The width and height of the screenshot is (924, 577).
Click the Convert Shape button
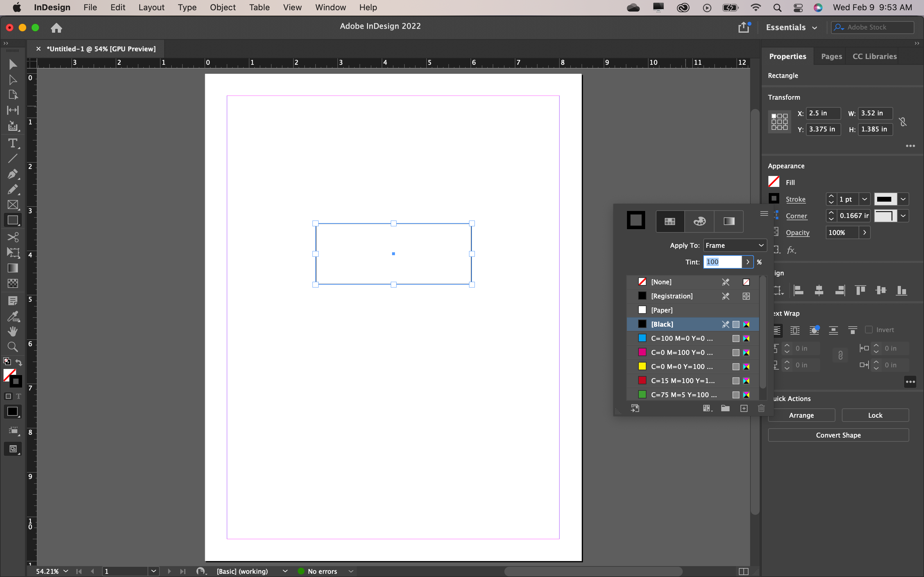pos(838,435)
